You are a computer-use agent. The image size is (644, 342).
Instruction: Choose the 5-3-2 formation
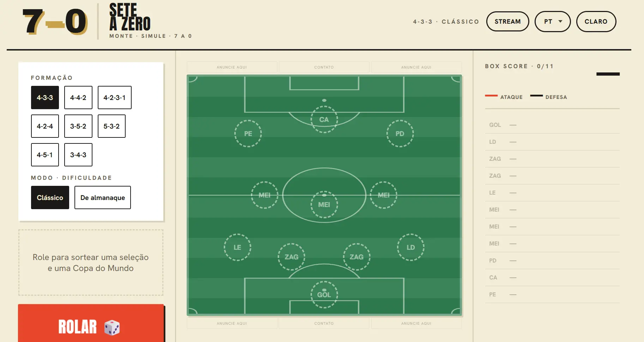coord(112,126)
